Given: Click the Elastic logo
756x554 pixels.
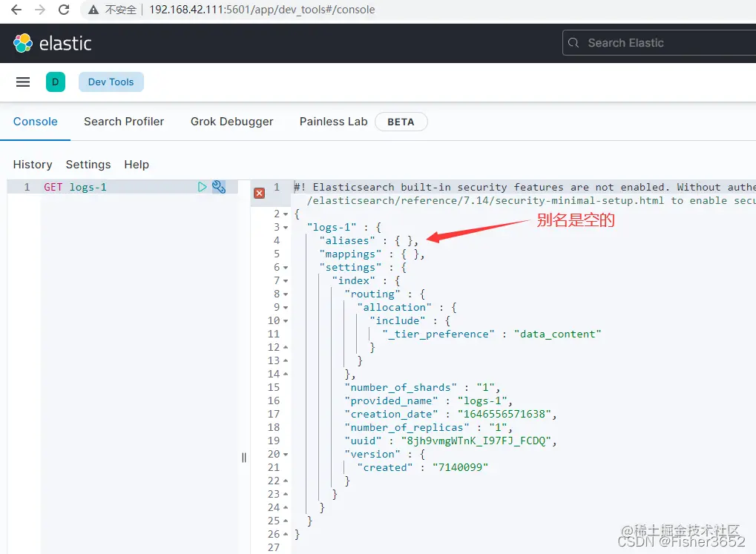Looking at the screenshot, I should point(52,44).
